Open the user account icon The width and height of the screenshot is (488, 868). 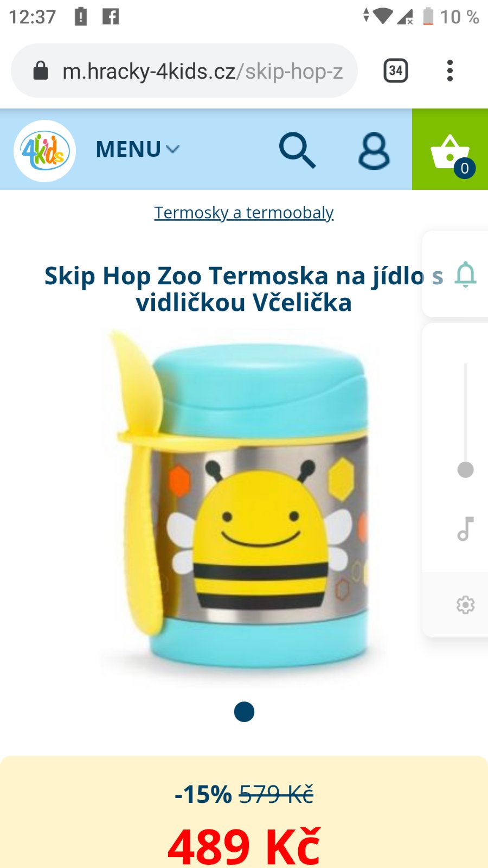coord(374,151)
